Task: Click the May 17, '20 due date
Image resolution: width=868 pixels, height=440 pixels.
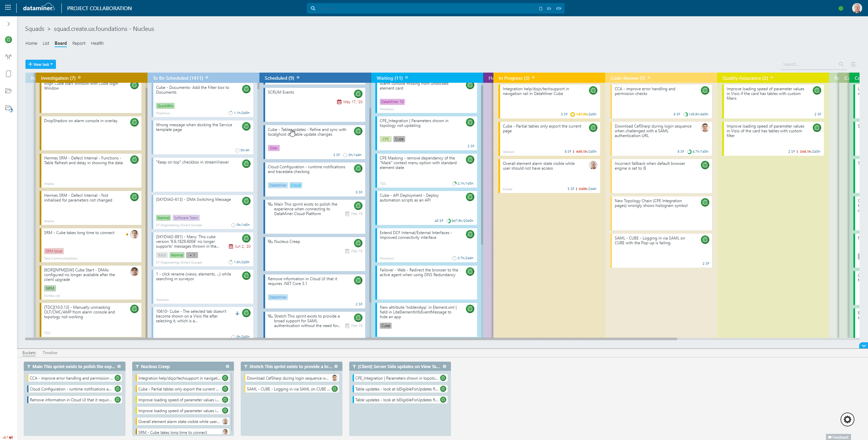Action: click(350, 102)
